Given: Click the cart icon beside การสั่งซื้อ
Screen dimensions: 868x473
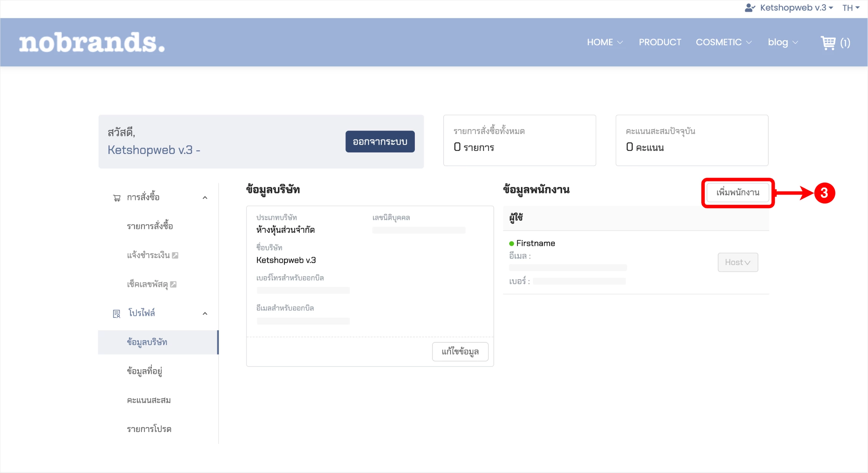Looking at the screenshot, I should point(117,198).
